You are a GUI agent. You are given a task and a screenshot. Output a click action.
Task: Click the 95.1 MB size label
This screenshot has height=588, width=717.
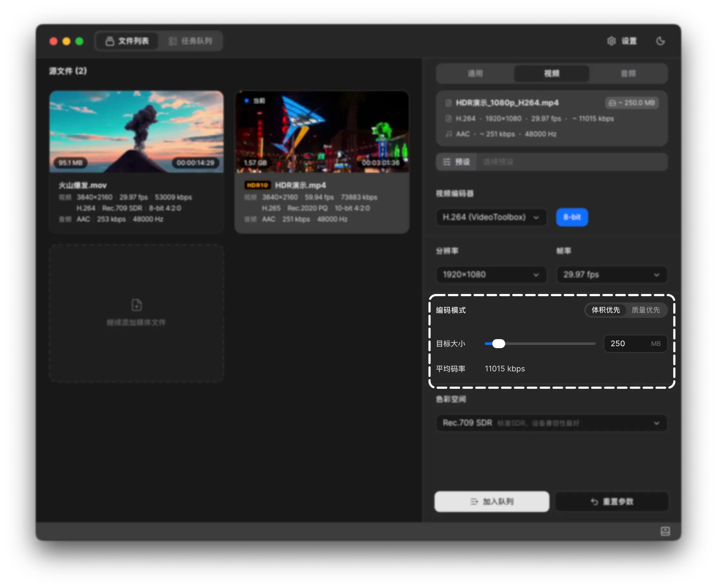[x=71, y=162]
